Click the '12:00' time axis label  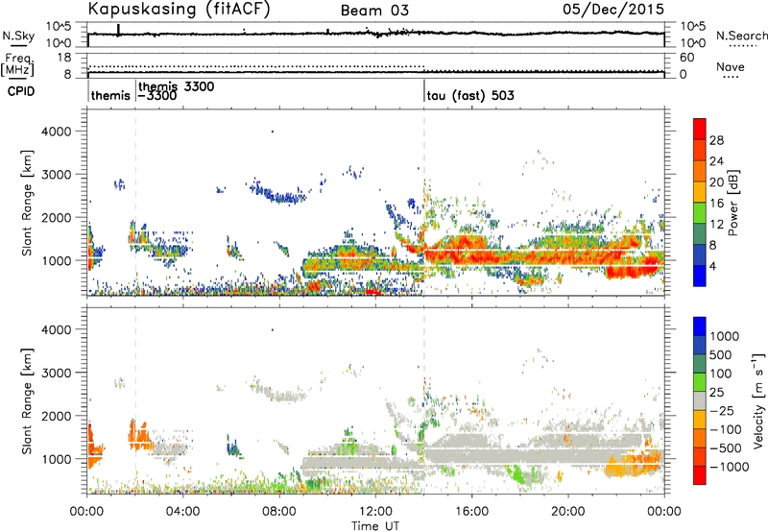(x=375, y=512)
